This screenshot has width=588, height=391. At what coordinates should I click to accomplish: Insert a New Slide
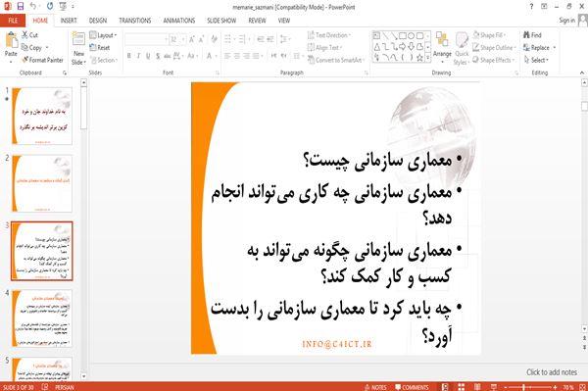[78, 49]
